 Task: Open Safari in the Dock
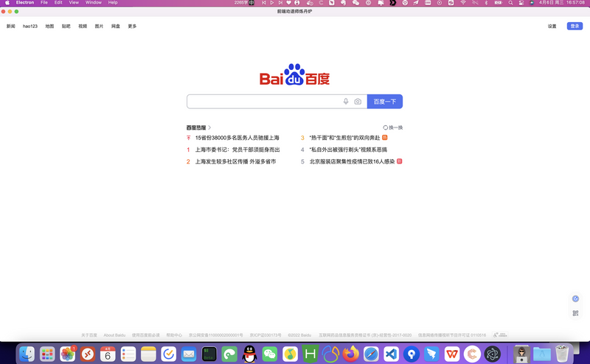coord(371,354)
